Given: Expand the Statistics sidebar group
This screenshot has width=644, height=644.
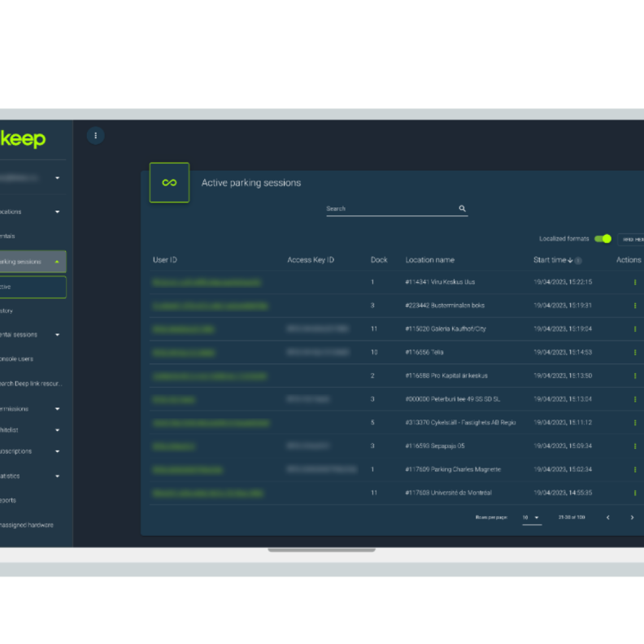Looking at the screenshot, I should pyautogui.click(x=57, y=476).
